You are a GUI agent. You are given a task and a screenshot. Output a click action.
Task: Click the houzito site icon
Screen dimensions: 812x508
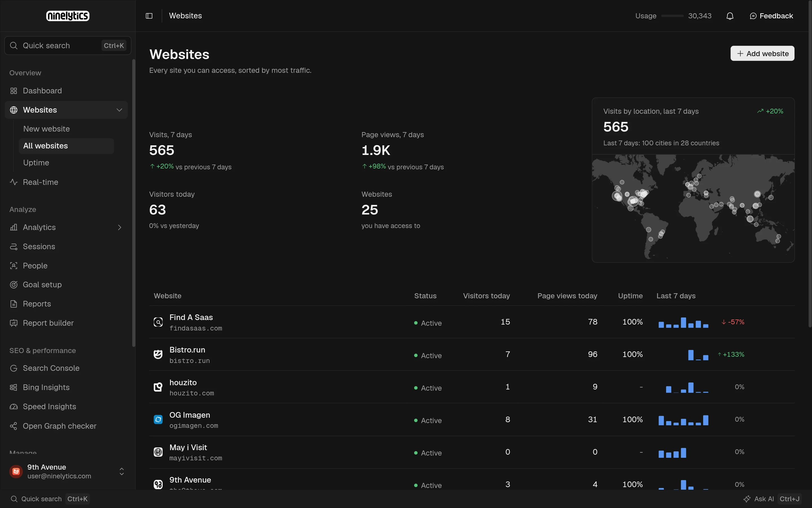(158, 387)
